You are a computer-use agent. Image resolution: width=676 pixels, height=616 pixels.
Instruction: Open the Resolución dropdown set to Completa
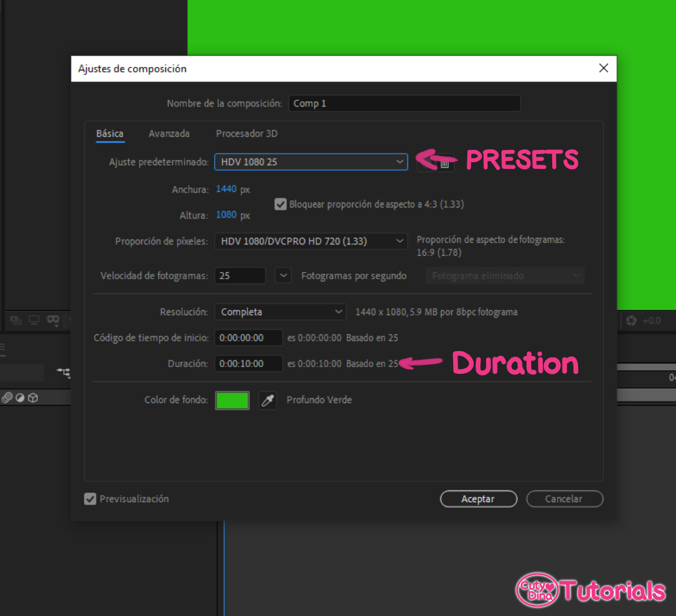280,312
